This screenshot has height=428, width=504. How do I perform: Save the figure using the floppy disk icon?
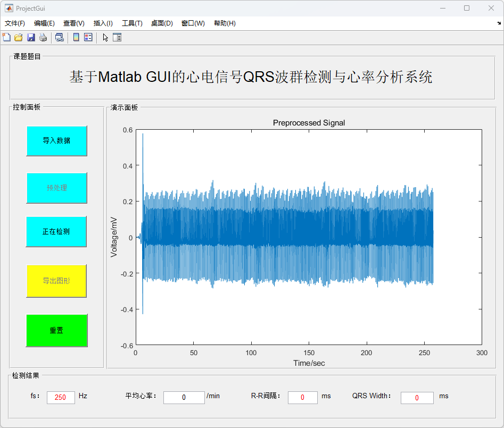31,37
